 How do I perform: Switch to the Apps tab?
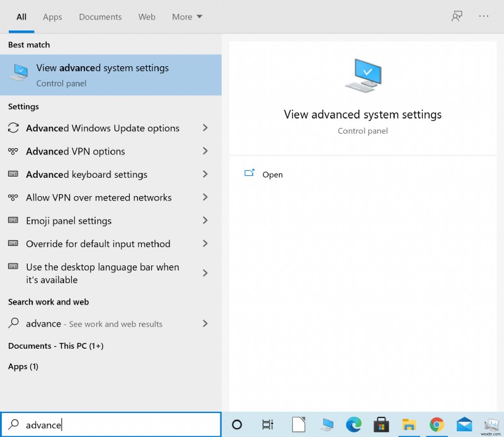pyautogui.click(x=52, y=17)
